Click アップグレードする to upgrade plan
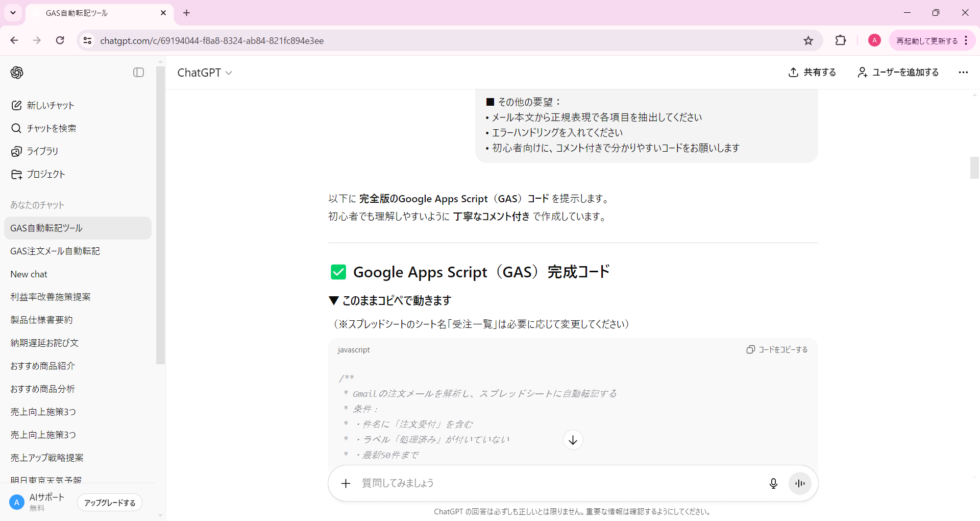Viewport: 980px width, 521px height. (x=109, y=502)
